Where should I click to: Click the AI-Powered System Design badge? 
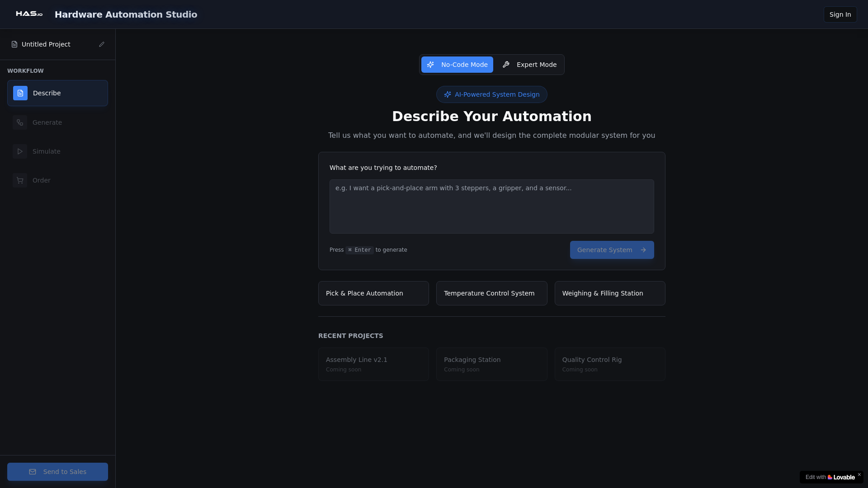[491, 94]
